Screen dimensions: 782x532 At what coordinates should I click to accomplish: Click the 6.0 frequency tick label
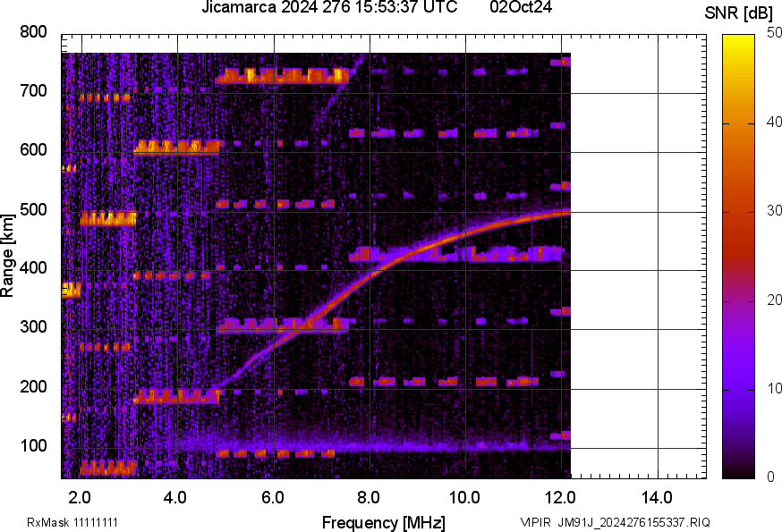pos(272,497)
